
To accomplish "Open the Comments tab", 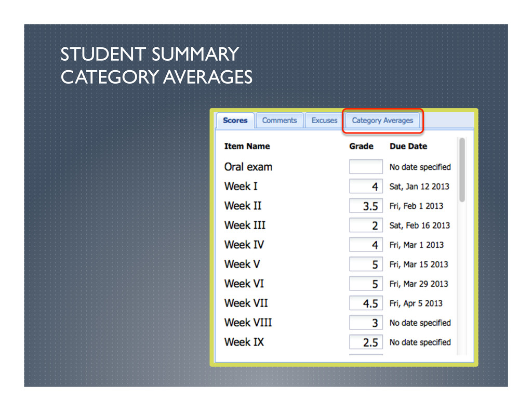I will (x=280, y=121).
